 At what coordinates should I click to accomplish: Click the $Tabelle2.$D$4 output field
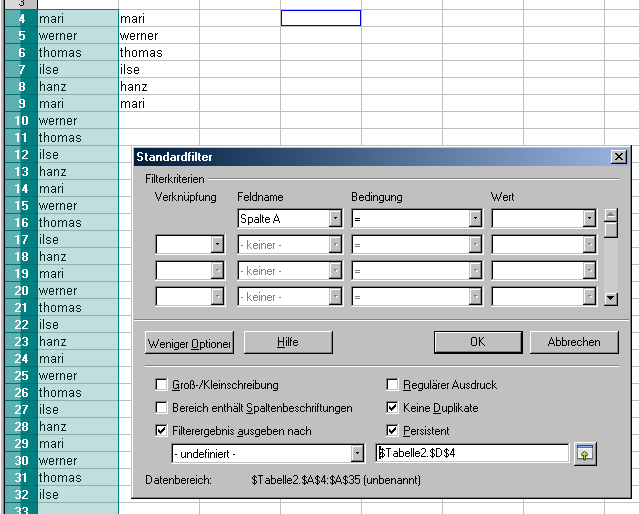[x=470, y=454]
